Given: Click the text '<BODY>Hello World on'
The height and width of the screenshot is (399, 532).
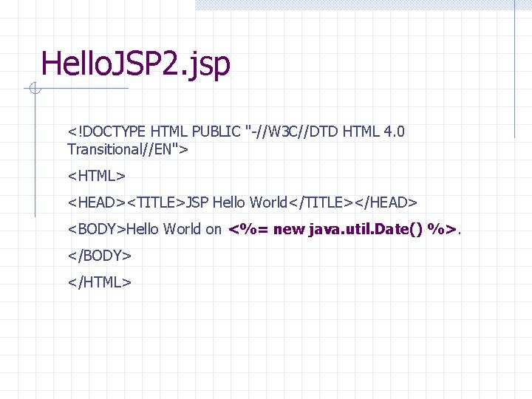Looking at the screenshot, I should 145,229.
